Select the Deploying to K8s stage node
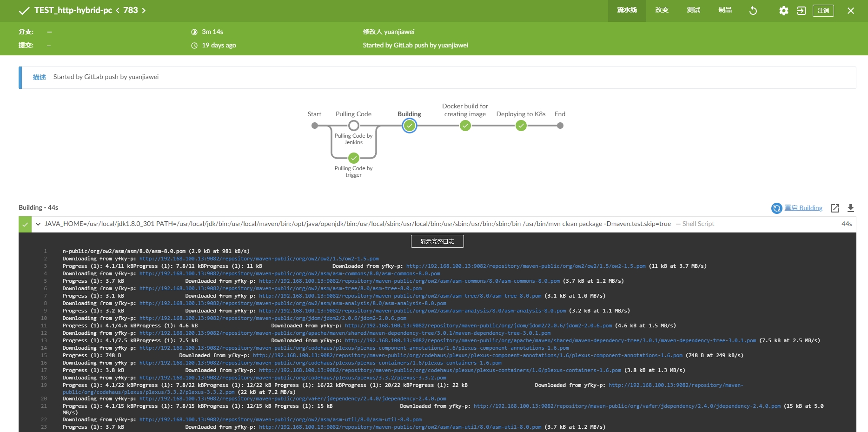Screen dimensions: 868x432 click(x=521, y=126)
